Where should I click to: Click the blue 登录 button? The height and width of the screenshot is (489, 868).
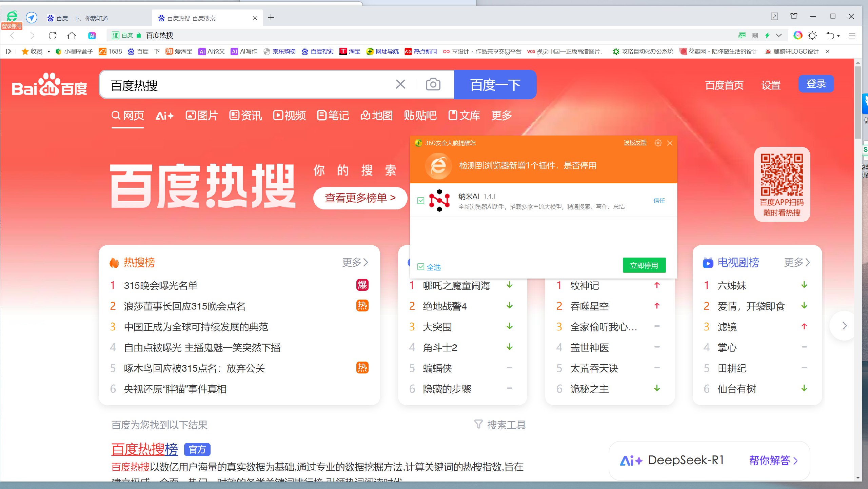click(816, 84)
